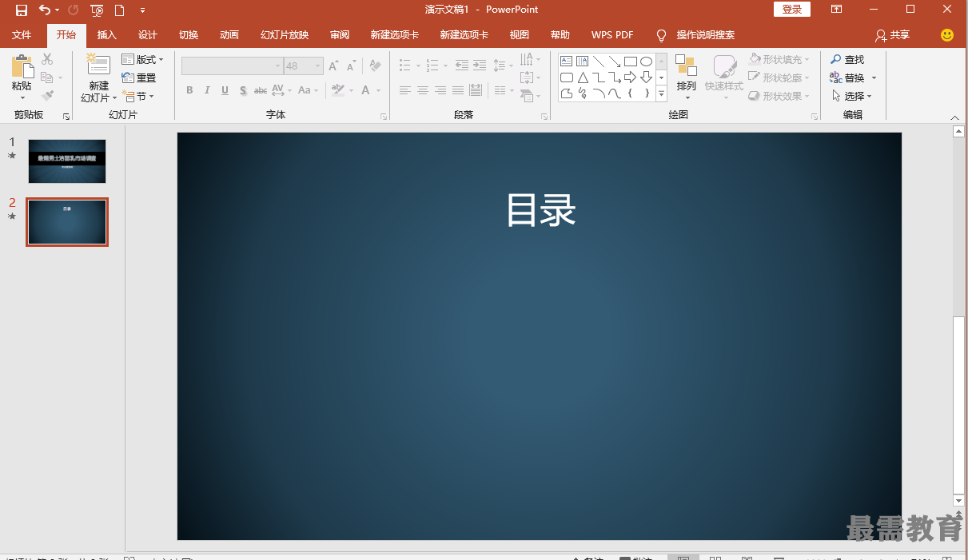Click the Copy icon in the clipboard group
968x560 pixels.
47,77
